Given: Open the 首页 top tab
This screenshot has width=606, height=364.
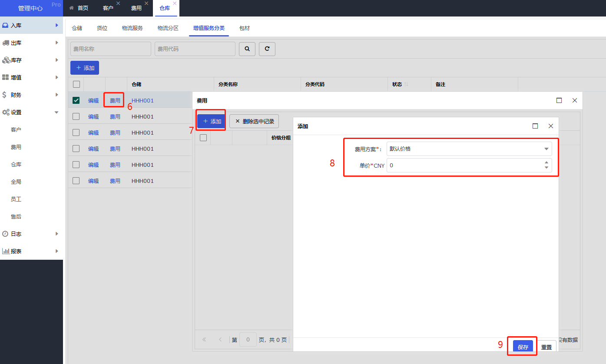Looking at the screenshot, I should click(79, 8).
